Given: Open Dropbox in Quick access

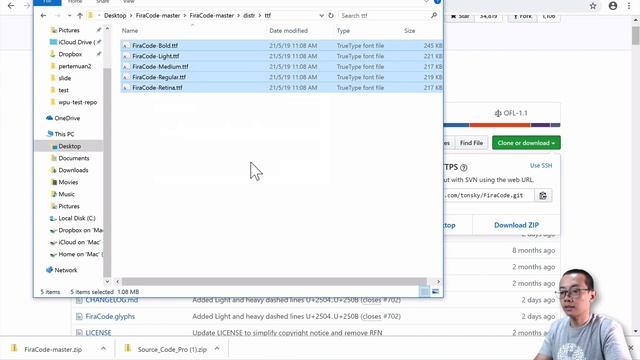Looking at the screenshot, I should click(70, 54).
